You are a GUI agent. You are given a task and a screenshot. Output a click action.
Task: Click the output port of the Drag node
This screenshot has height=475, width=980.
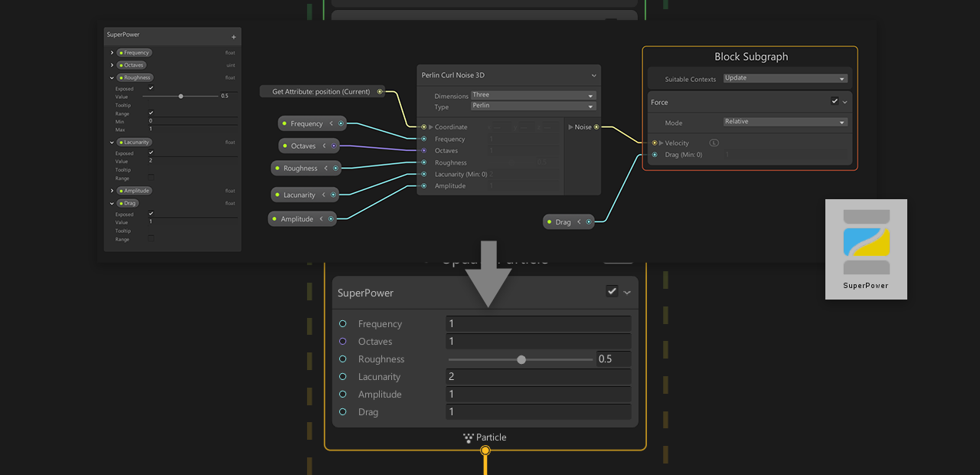pyautogui.click(x=589, y=222)
